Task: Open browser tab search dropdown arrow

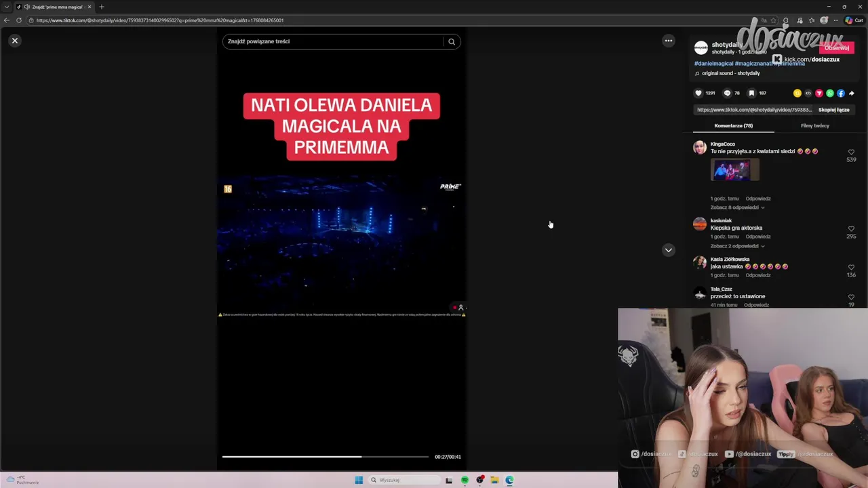Action: 6,7
